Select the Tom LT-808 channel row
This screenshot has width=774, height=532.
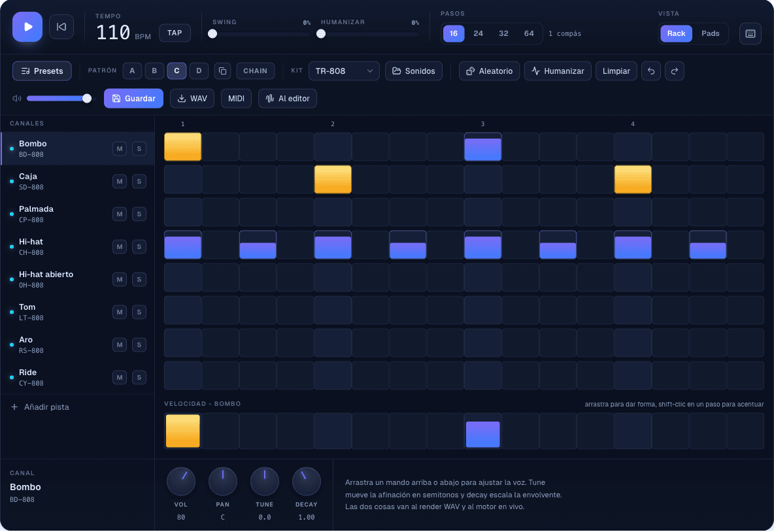click(x=78, y=312)
